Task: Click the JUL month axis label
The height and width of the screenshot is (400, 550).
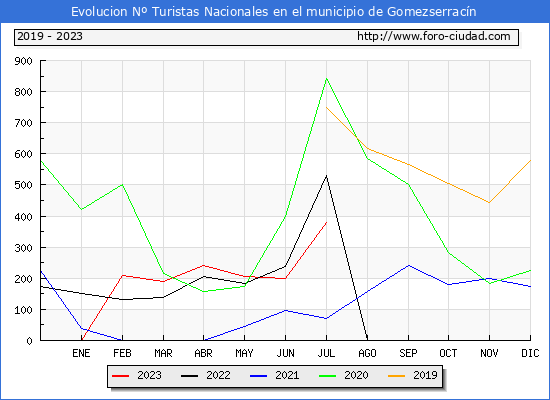Action: coord(326,353)
